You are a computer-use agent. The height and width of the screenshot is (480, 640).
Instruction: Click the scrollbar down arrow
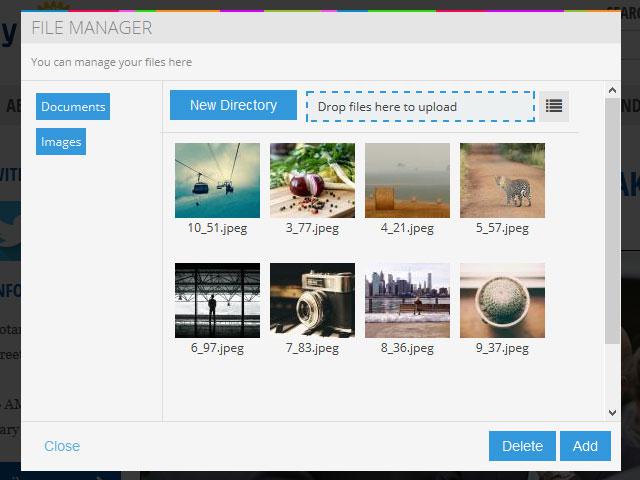tap(612, 413)
